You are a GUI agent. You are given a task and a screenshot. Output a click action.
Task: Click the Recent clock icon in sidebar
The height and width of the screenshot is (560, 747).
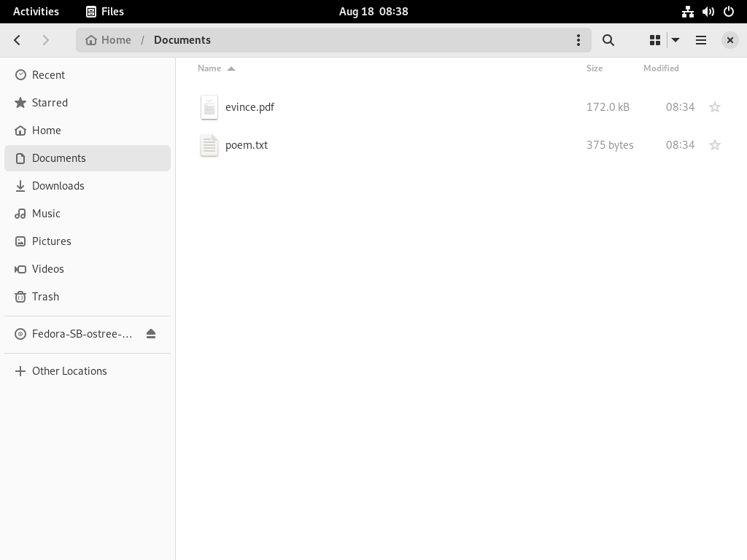point(20,75)
